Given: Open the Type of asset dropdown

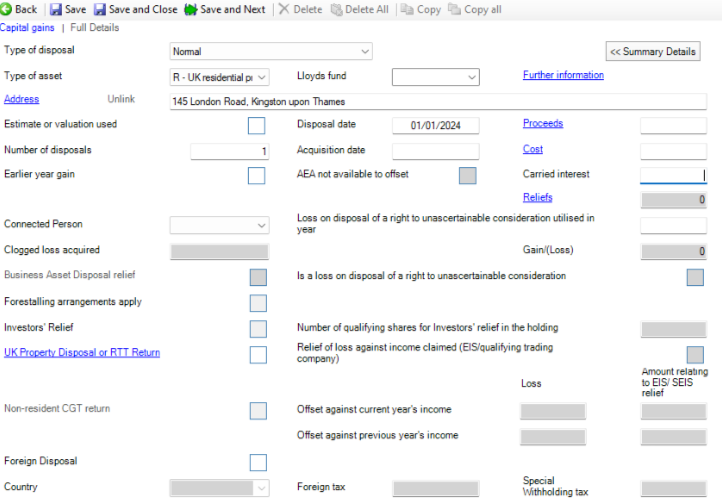Looking at the screenshot, I should tap(220, 77).
